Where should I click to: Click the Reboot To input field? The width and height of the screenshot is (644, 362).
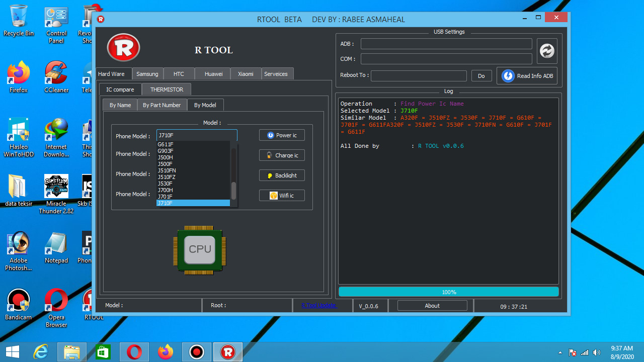(x=419, y=76)
